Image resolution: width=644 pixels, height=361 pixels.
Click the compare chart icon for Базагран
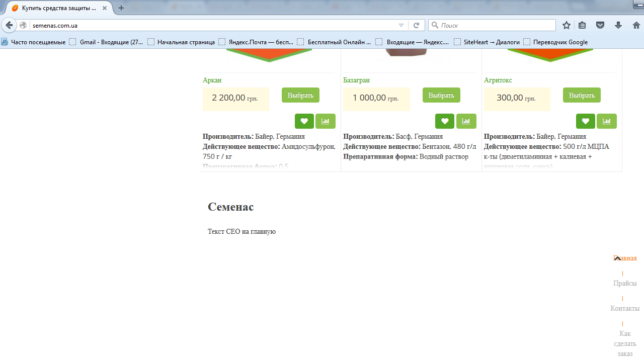click(466, 121)
